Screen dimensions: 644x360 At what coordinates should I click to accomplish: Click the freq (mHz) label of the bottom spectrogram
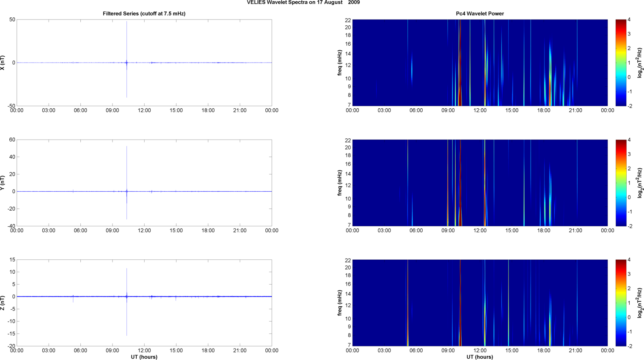pyautogui.click(x=339, y=303)
